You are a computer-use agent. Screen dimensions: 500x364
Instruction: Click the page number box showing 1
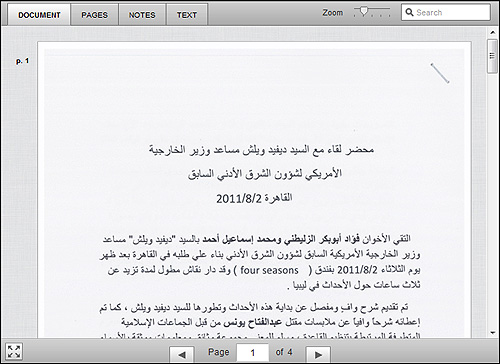tap(253, 353)
